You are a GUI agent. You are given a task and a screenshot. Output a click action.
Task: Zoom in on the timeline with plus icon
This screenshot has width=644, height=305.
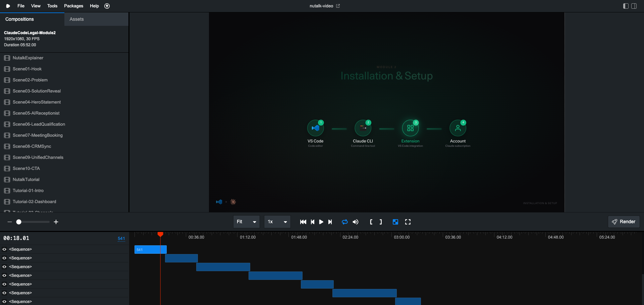[x=56, y=222]
